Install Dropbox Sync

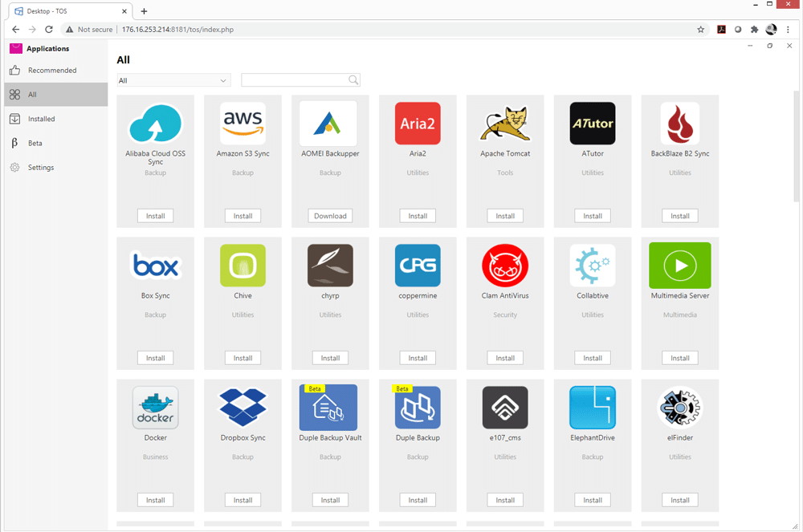[x=243, y=500]
